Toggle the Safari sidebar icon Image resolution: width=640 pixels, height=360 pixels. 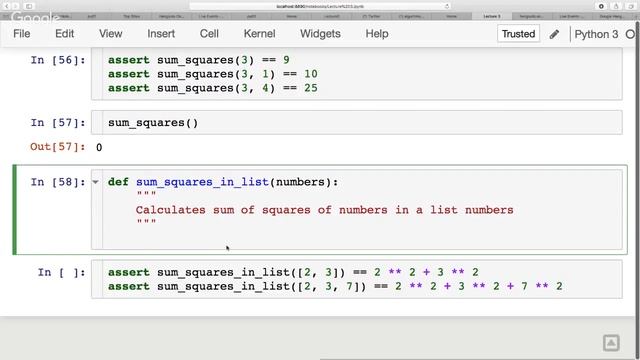point(29,6)
